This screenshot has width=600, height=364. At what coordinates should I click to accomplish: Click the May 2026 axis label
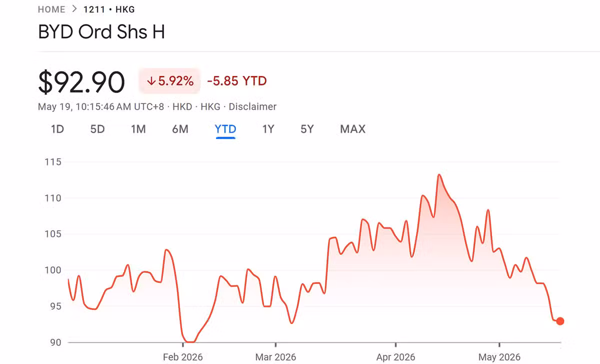(499, 357)
